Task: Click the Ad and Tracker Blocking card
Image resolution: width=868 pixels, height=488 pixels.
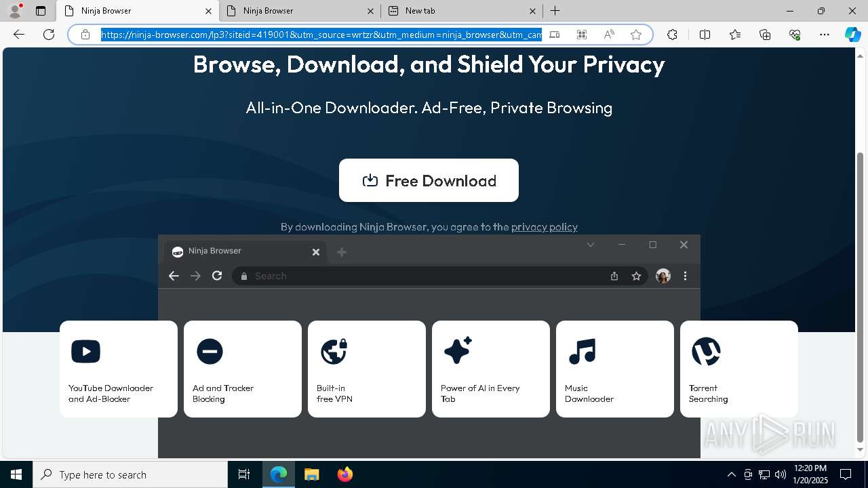Action: [243, 369]
